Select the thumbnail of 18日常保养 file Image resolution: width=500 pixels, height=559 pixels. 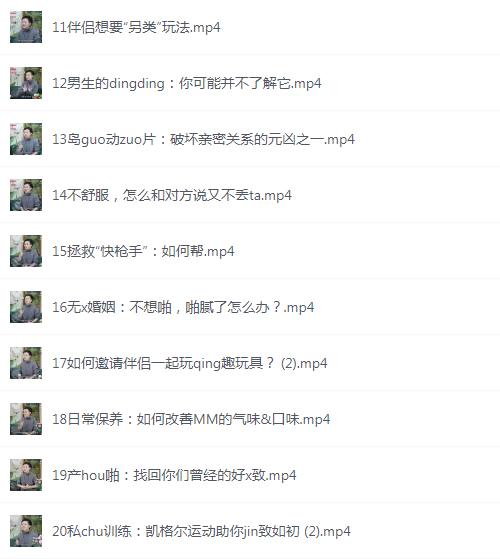tap(26, 419)
